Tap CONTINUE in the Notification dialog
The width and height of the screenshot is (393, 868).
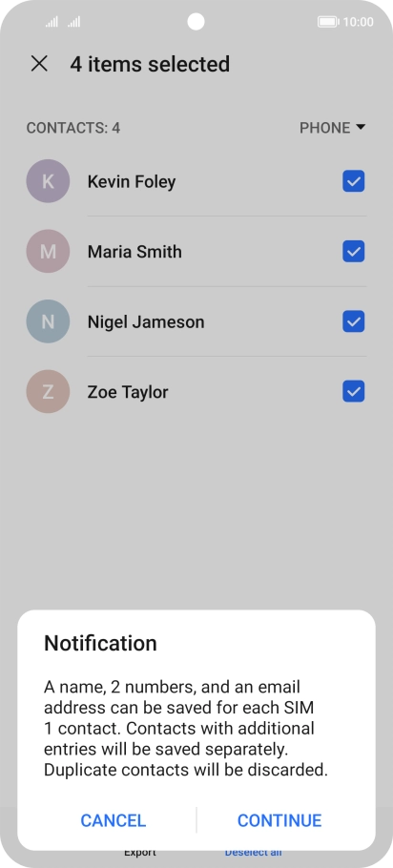coord(279,820)
